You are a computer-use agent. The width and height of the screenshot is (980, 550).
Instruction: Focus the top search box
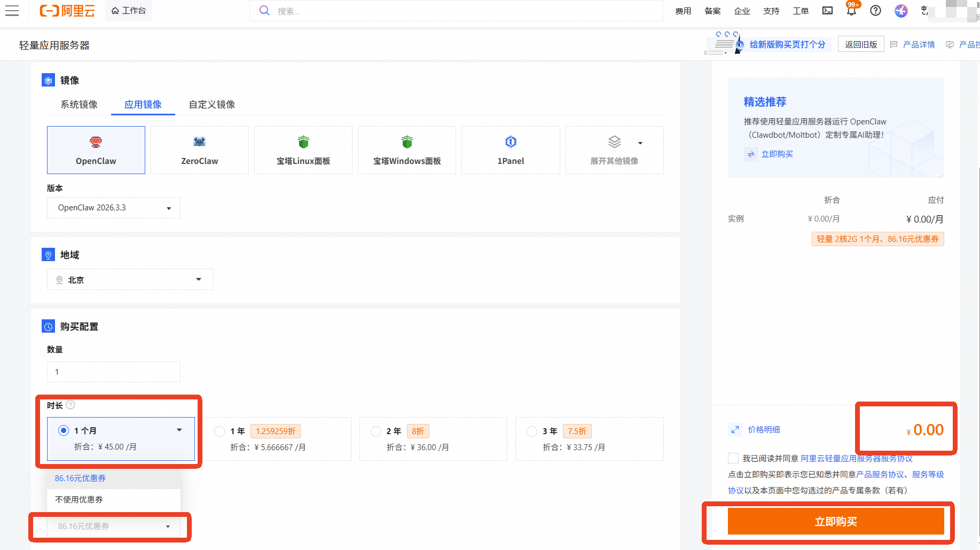click(456, 11)
